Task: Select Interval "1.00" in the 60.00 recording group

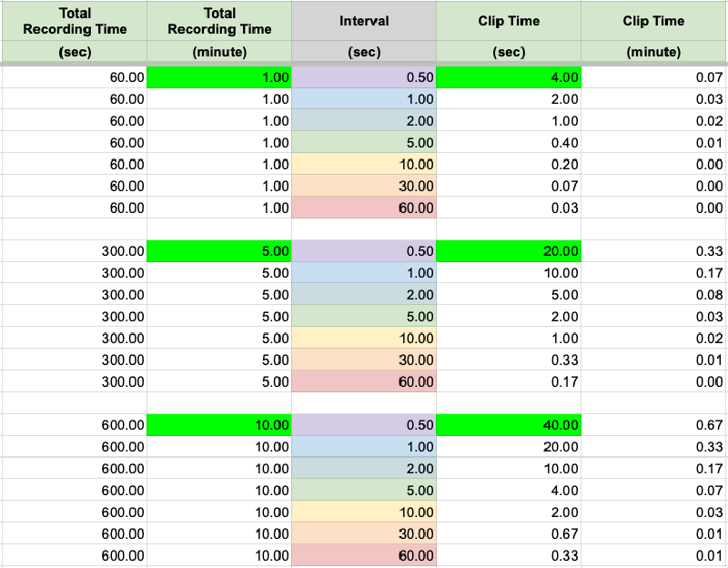Action: point(364,99)
